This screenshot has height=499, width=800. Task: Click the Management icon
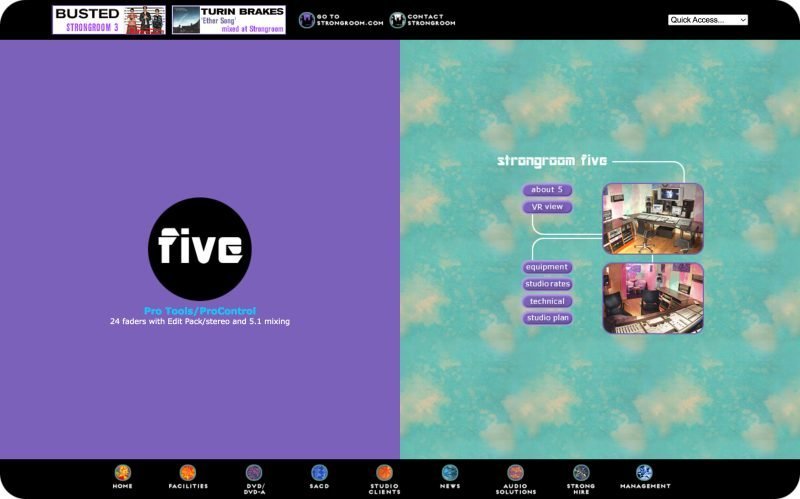tap(644, 473)
